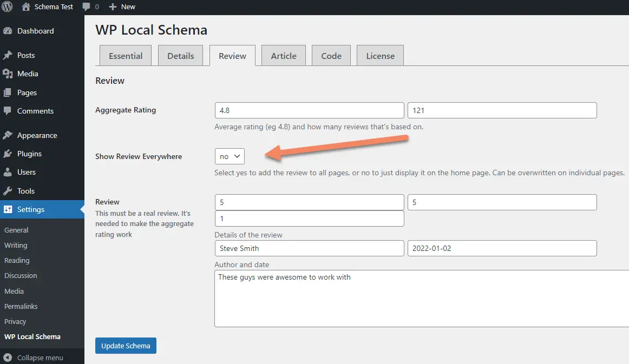
Task: Switch to the Essential tab
Action: pos(125,55)
